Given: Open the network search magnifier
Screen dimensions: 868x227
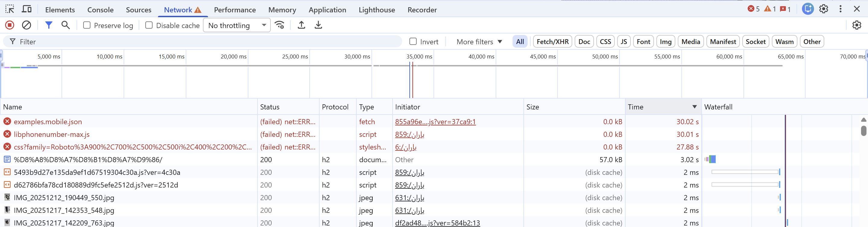Looking at the screenshot, I should 66,25.
